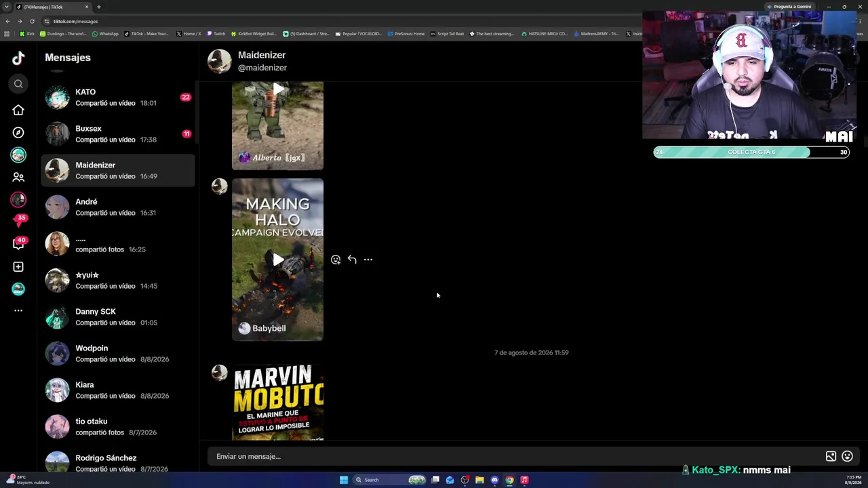Open the André conversation
The image size is (868, 488).
118,207
